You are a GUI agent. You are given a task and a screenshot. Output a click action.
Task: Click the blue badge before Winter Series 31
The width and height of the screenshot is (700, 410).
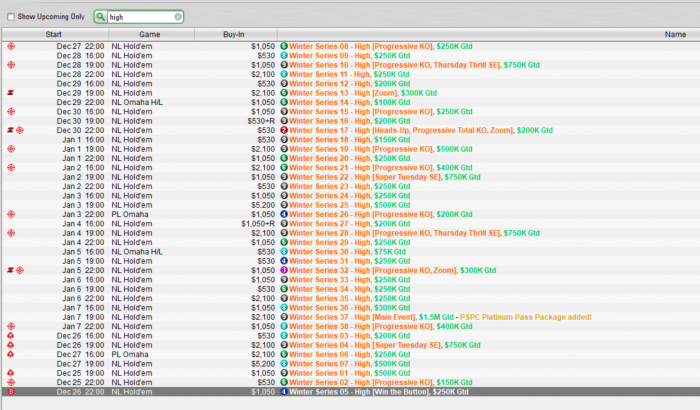tap(283, 261)
